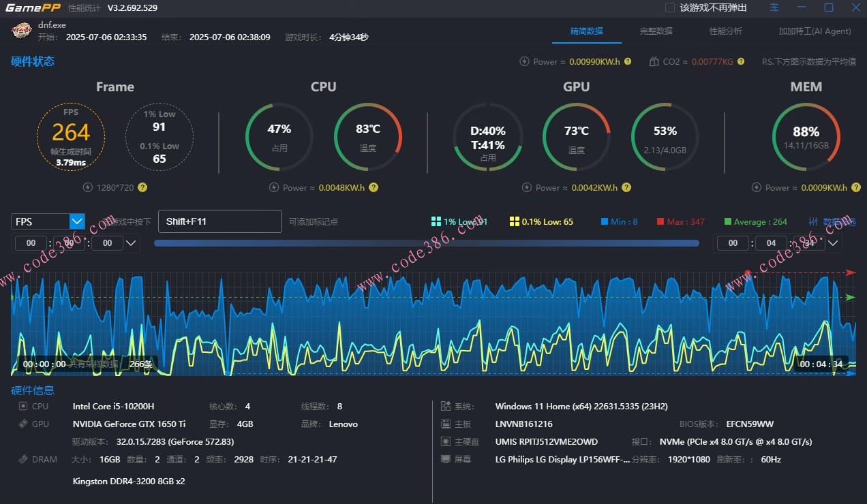Viewport: 867px width, 504px height.
Task: Expand the end time dropdown arrow
Action: point(834,243)
